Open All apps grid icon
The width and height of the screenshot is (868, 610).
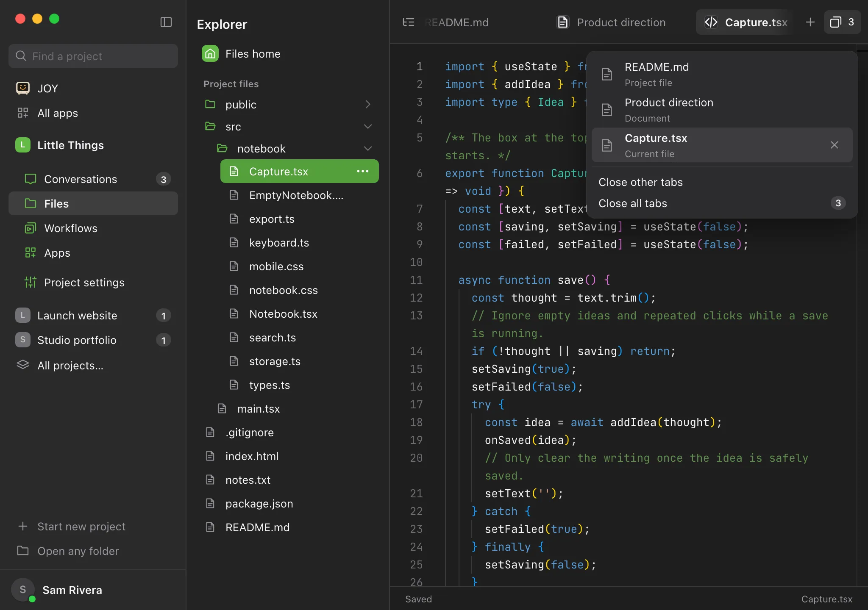(22, 113)
